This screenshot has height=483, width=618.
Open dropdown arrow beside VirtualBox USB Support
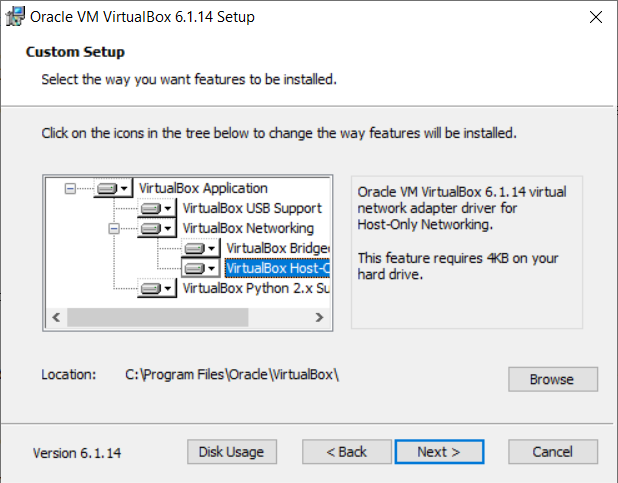click(168, 208)
